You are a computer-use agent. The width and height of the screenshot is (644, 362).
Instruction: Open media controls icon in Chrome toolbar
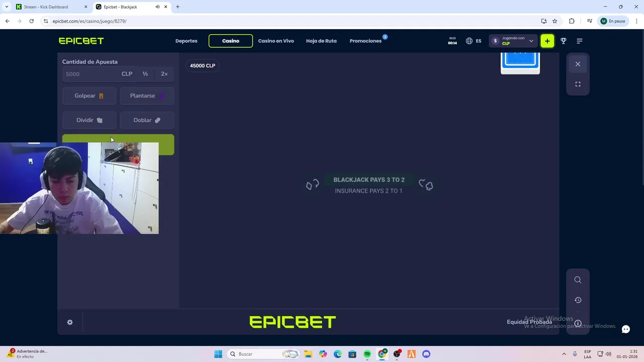pos(589,21)
